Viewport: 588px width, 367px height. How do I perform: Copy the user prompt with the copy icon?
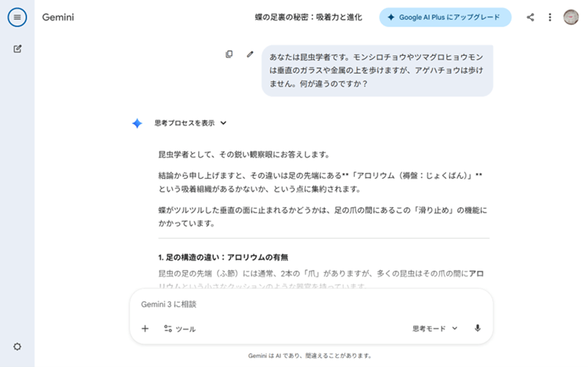pyautogui.click(x=229, y=54)
